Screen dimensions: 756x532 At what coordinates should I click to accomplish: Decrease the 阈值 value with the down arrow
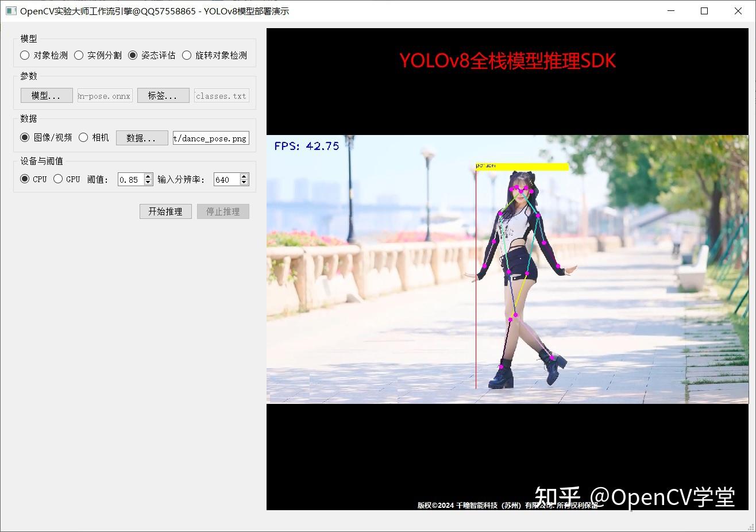point(148,182)
